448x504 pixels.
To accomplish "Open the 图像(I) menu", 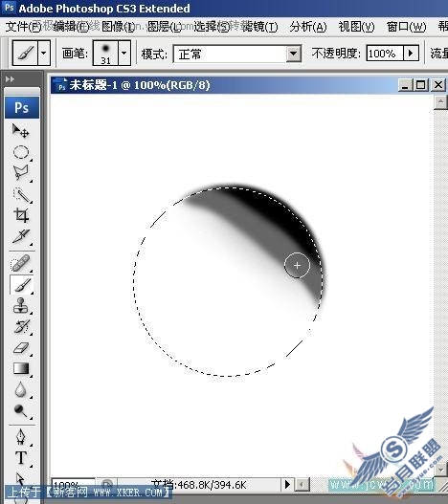I will click(x=118, y=27).
